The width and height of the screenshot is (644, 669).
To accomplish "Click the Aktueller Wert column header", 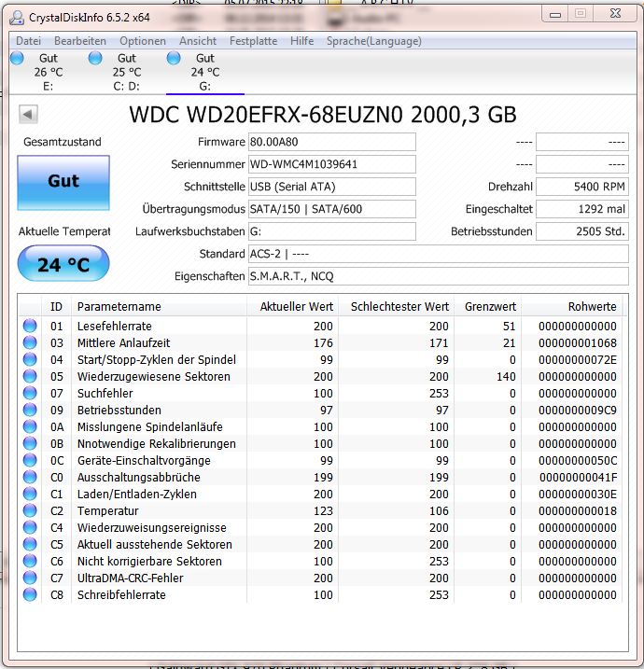I will 293,306.
